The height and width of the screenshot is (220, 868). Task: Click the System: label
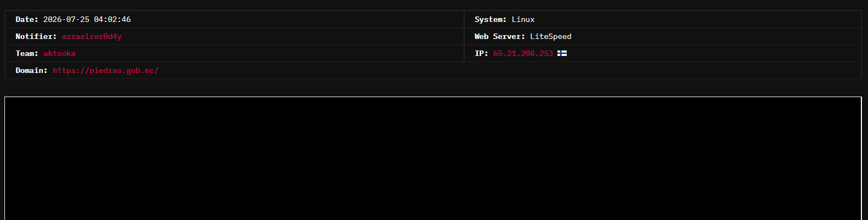tap(491, 19)
